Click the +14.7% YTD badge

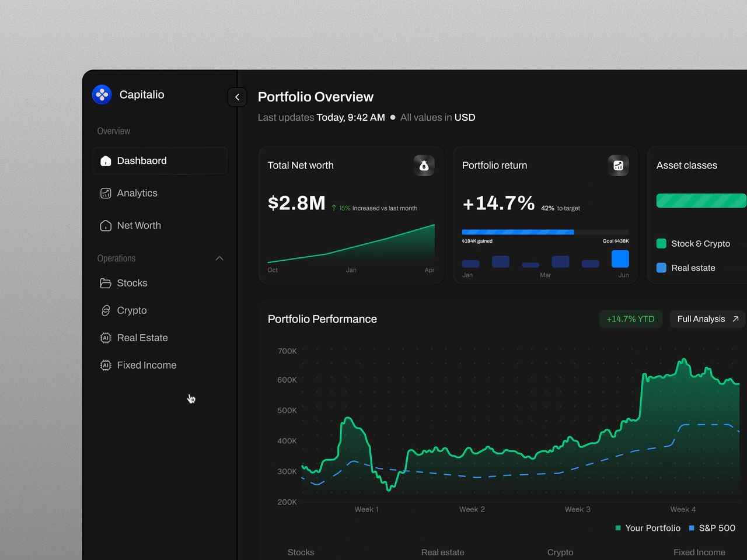point(631,319)
